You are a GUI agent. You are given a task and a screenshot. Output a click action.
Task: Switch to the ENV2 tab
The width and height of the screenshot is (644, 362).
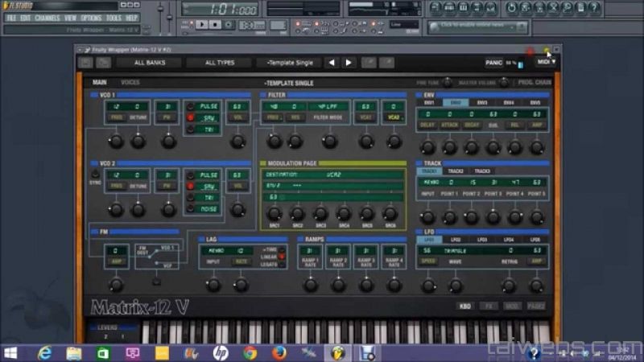tap(456, 103)
